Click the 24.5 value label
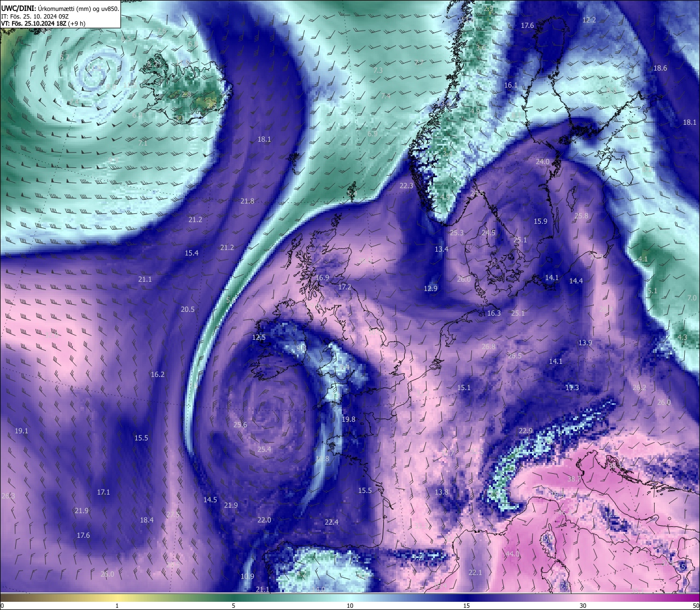Viewport: 700px width, 610px height. pyautogui.click(x=488, y=233)
